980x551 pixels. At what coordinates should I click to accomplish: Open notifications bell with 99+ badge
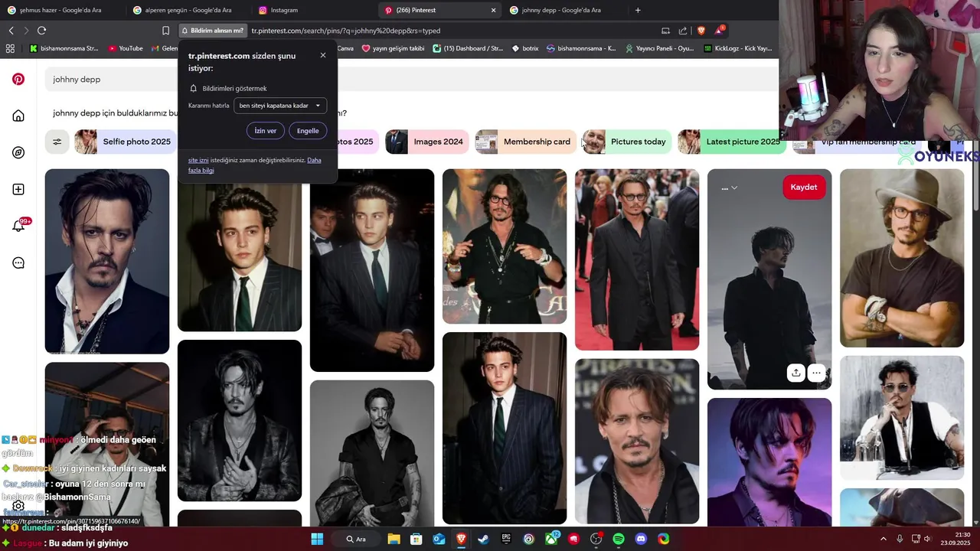(20, 225)
